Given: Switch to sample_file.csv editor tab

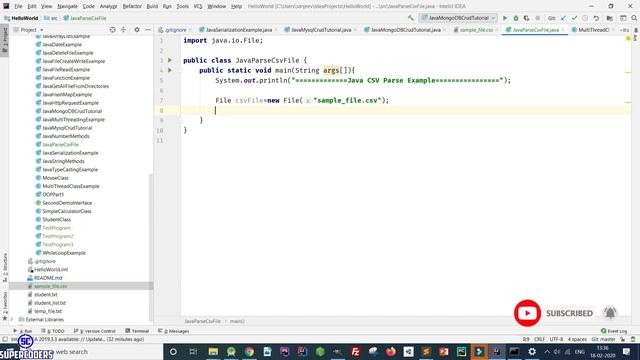Looking at the screenshot, I should 476,30.
